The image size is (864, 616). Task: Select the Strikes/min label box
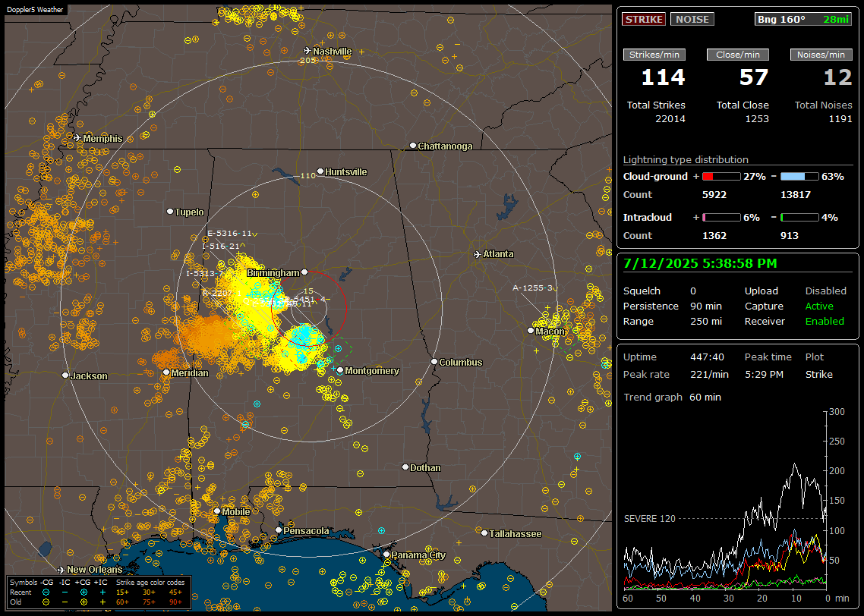pos(654,55)
